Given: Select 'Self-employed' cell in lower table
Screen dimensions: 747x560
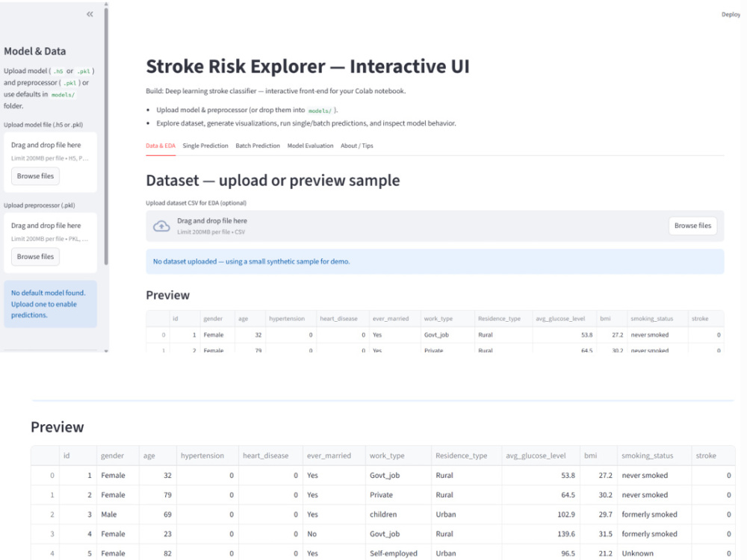Looking at the screenshot, I should [x=398, y=553].
